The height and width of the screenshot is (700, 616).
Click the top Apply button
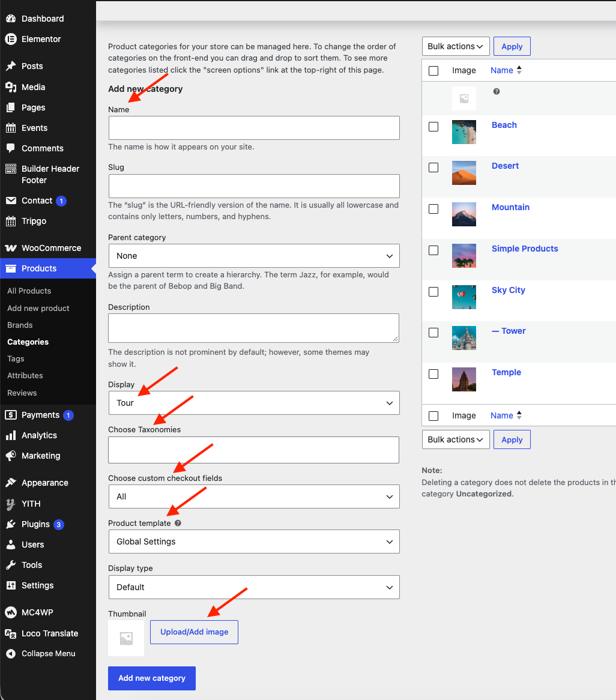(512, 46)
